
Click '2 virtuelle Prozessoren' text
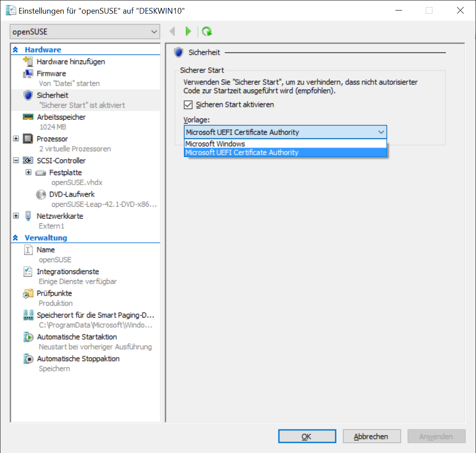(75, 149)
